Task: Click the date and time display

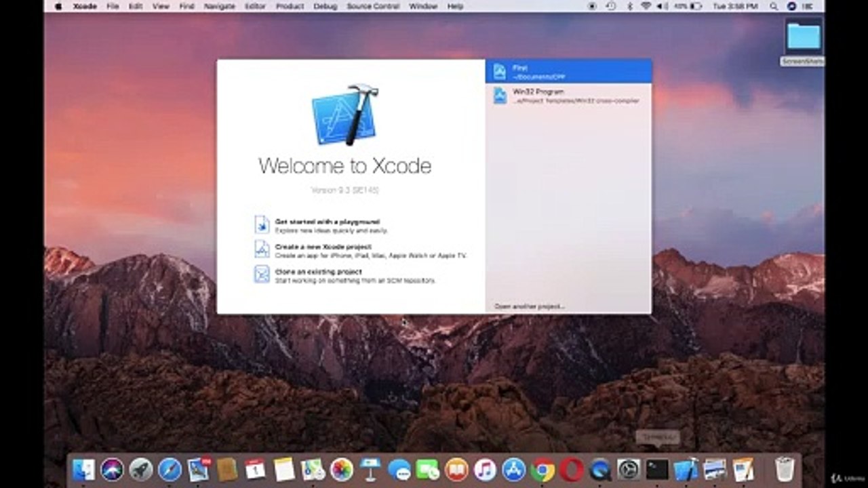Action: click(736, 6)
